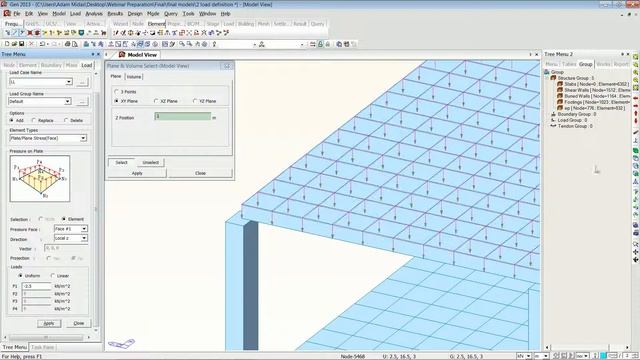640x360 pixels.
Task: Open the Results menu
Action: pos(115,13)
